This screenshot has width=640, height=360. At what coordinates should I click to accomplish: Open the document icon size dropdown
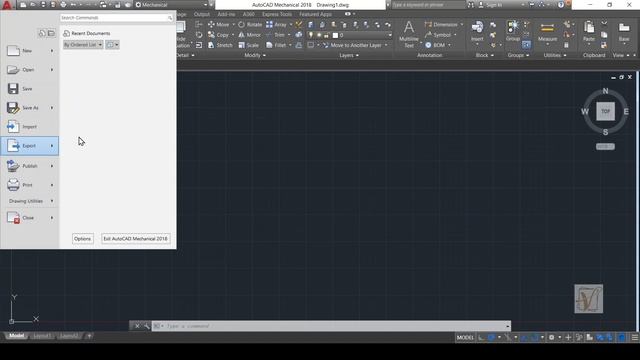pos(112,45)
